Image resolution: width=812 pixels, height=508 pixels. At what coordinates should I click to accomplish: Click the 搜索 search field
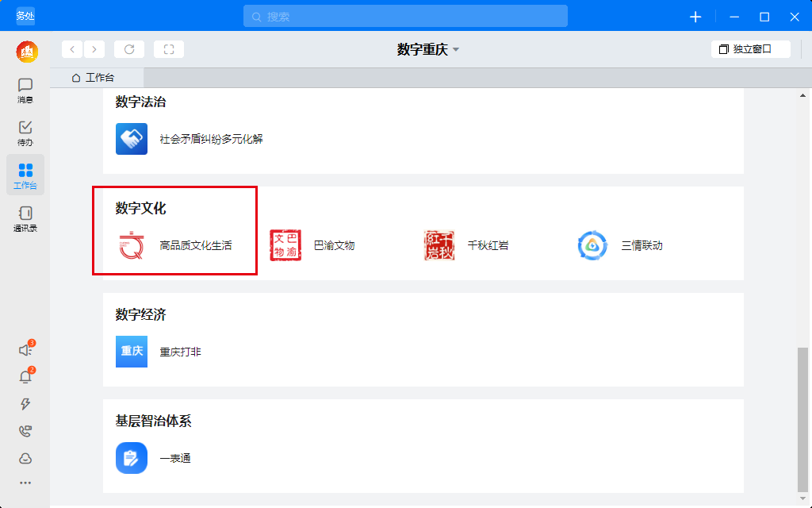tap(405, 17)
